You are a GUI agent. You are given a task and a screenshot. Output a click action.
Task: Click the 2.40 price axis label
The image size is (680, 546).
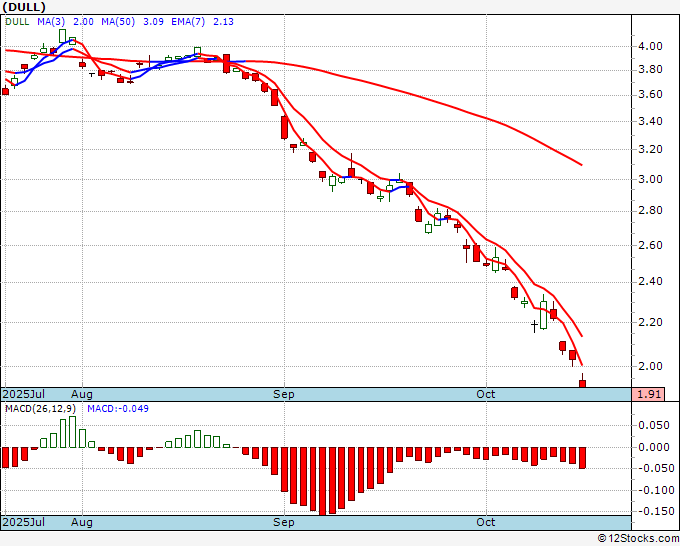[x=650, y=282]
